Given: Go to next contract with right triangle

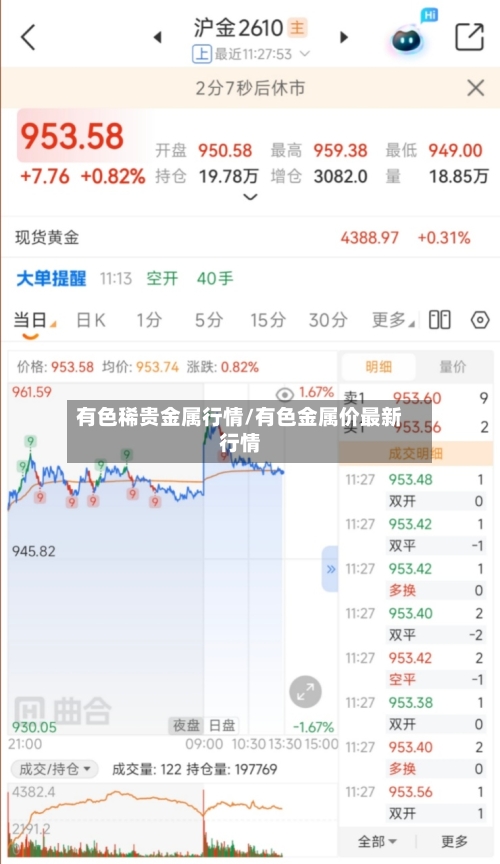Looking at the screenshot, I should click(344, 37).
